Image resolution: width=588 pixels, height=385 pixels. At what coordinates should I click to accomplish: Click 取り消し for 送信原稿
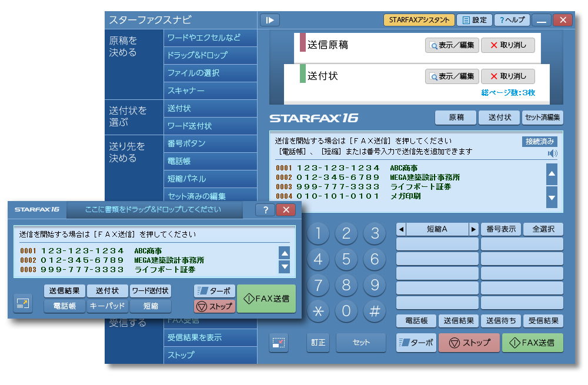point(507,45)
